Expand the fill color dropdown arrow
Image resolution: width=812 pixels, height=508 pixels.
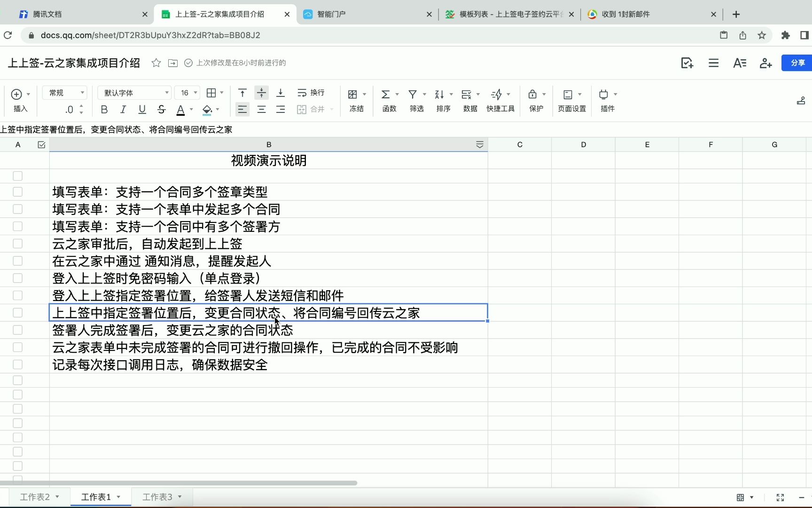coord(218,110)
